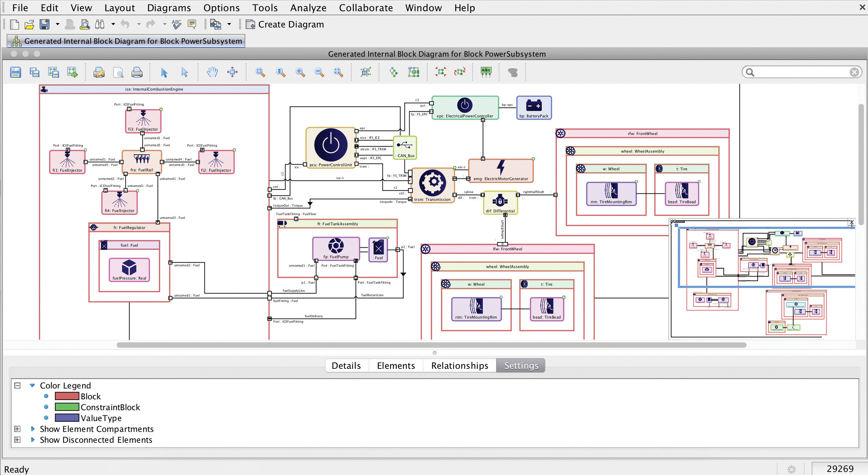
Task: Click the zoom out magnifier icon
Action: point(319,72)
